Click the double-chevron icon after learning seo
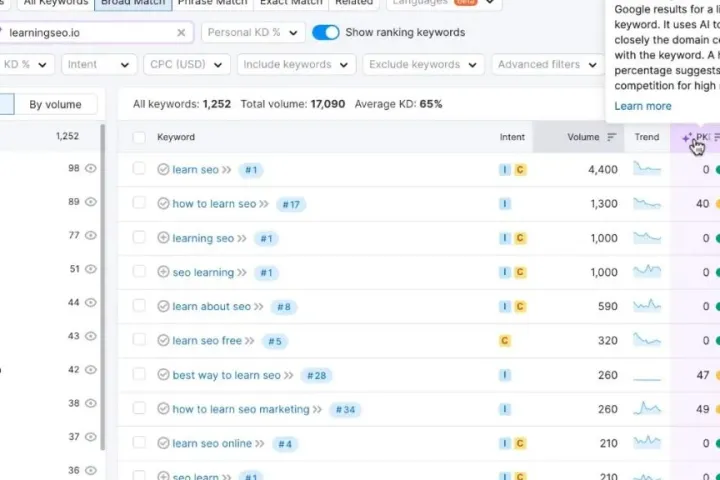Viewport: 720px width, 480px height. click(242, 238)
